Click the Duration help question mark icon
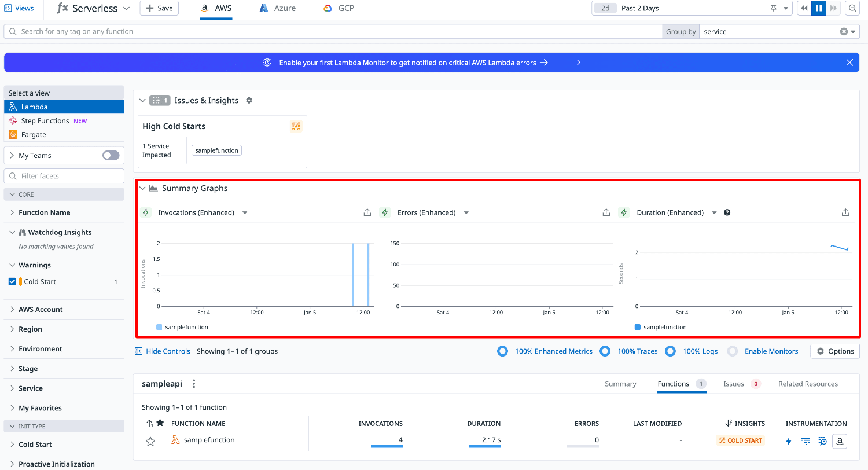Image resolution: width=868 pixels, height=470 pixels. click(x=727, y=212)
